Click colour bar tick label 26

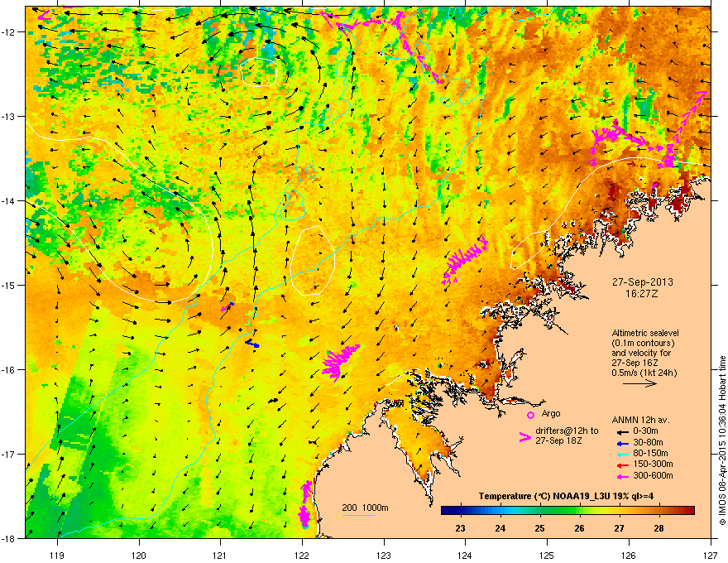pos(579,528)
